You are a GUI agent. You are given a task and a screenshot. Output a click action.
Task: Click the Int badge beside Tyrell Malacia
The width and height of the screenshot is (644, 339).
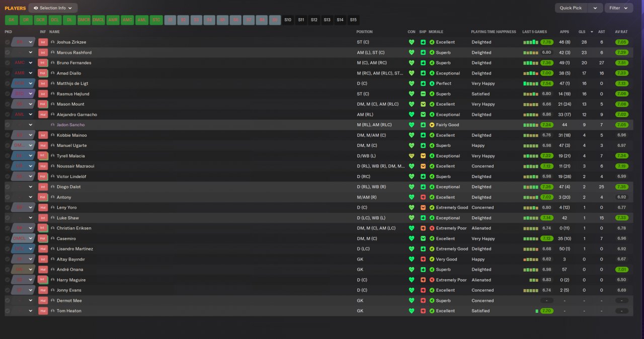tap(43, 156)
